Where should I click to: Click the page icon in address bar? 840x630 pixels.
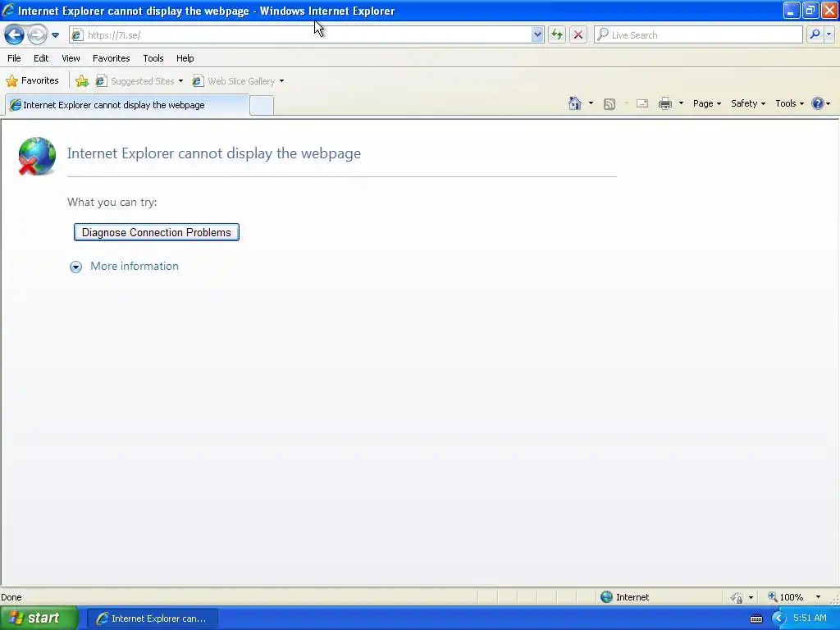pos(78,34)
